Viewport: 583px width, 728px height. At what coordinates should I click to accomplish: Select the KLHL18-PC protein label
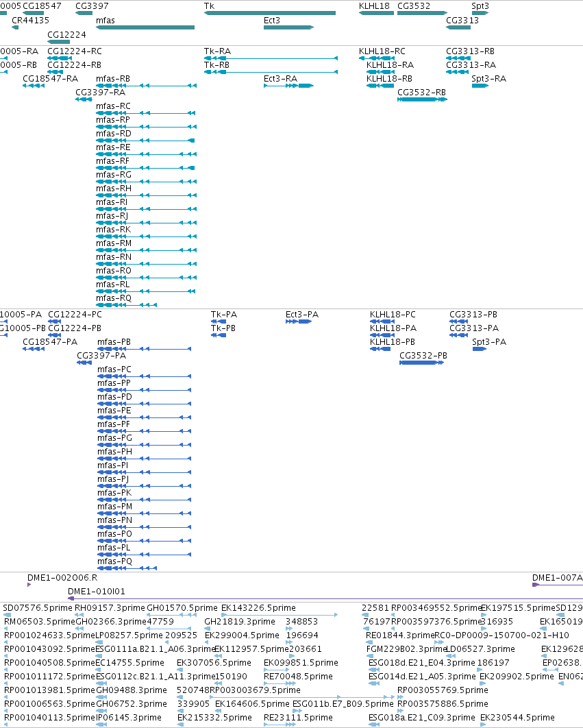[x=393, y=315]
